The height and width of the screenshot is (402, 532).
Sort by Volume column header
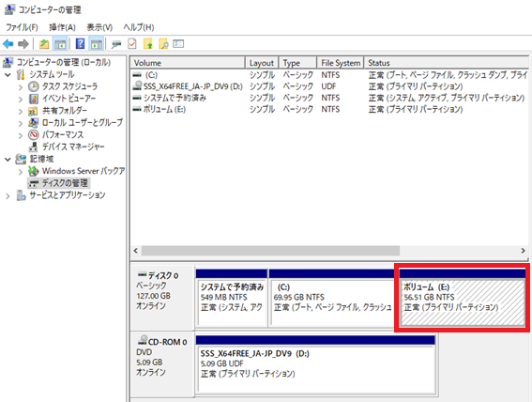(x=188, y=63)
